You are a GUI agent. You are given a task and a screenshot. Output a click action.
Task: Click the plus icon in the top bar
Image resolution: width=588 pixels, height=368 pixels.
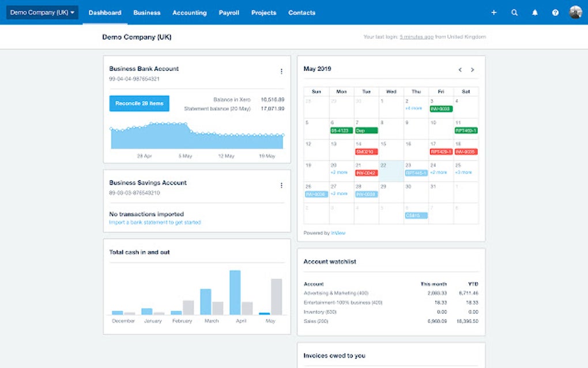(x=494, y=12)
